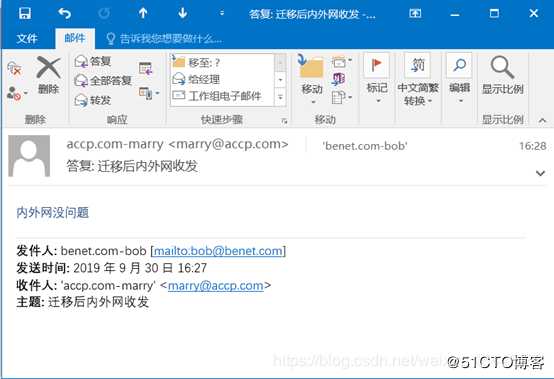The height and width of the screenshot is (379, 554).
Task: Open the junk mail dropdown
Action: [17, 93]
